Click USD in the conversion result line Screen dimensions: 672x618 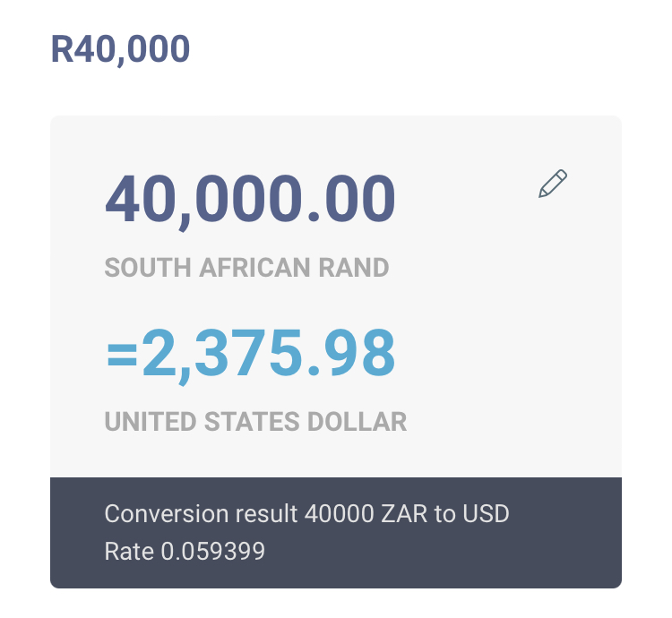(486, 513)
